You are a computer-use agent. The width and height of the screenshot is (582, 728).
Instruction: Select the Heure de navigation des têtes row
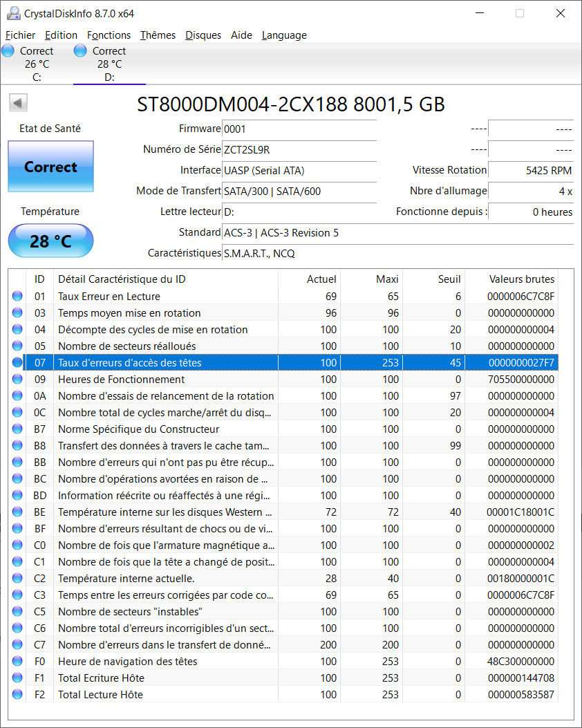[284, 661]
